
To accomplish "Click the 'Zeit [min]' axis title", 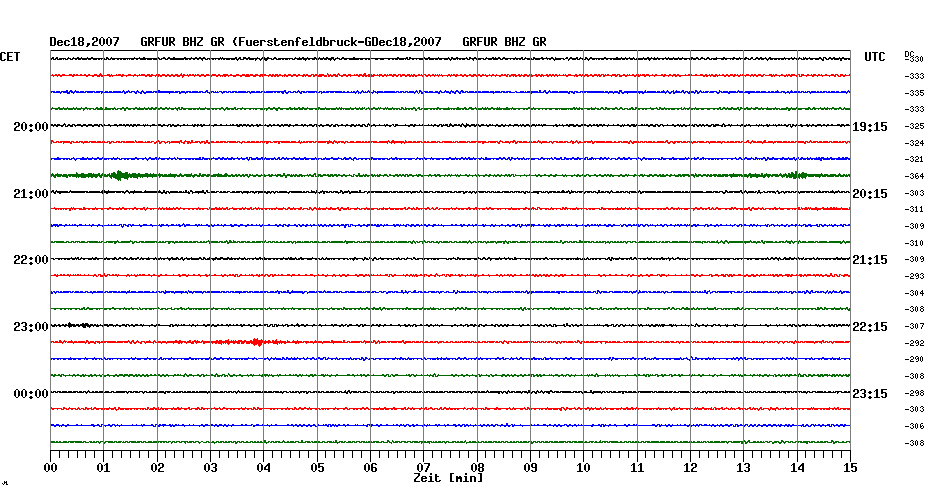I will pos(448,477).
